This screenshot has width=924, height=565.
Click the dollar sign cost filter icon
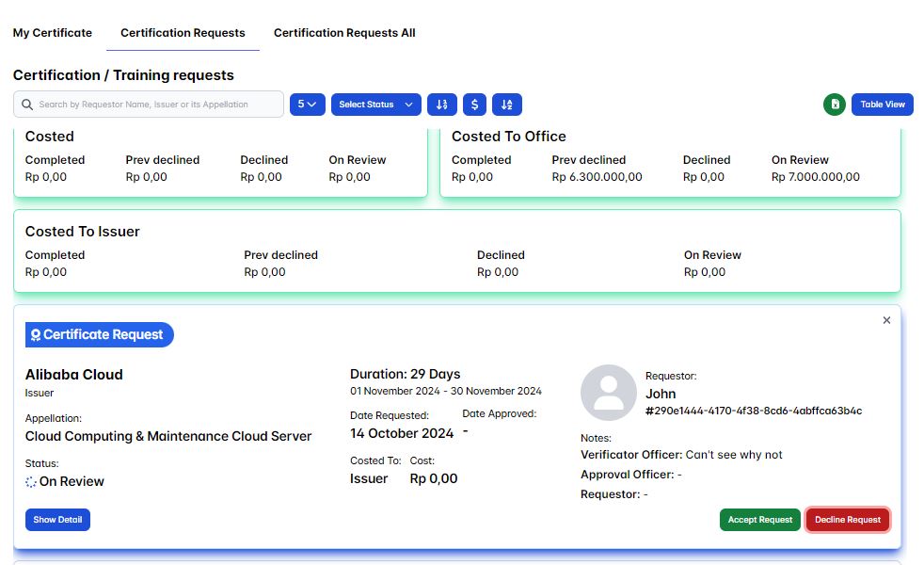coord(474,105)
